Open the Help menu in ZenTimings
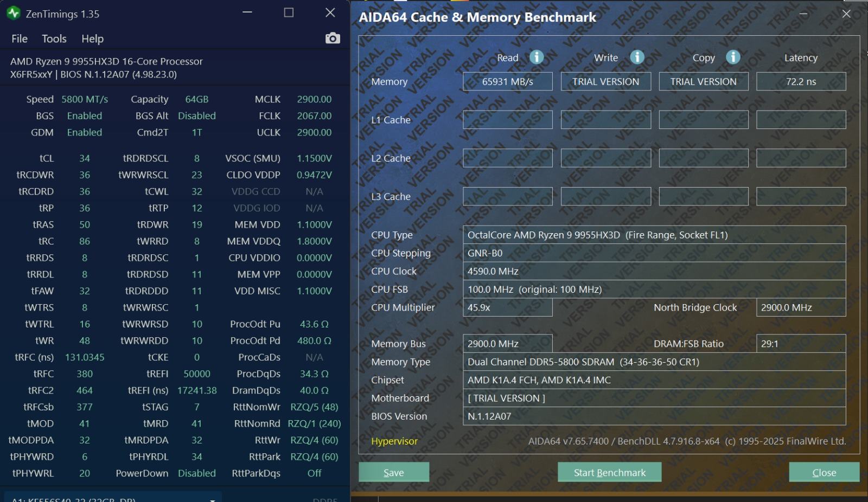Screen dimensions: 868x502 tap(92, 38)
